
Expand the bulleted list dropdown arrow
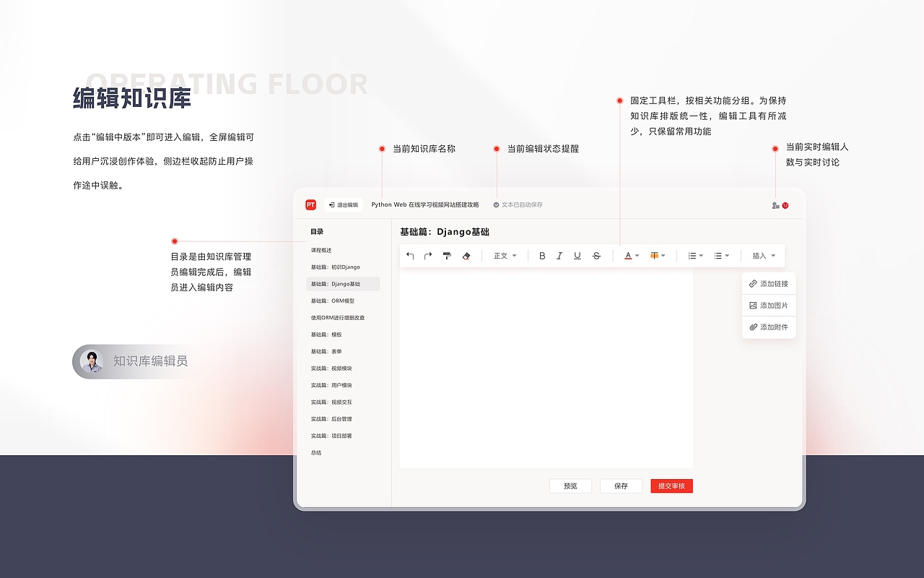coord(727,256)
